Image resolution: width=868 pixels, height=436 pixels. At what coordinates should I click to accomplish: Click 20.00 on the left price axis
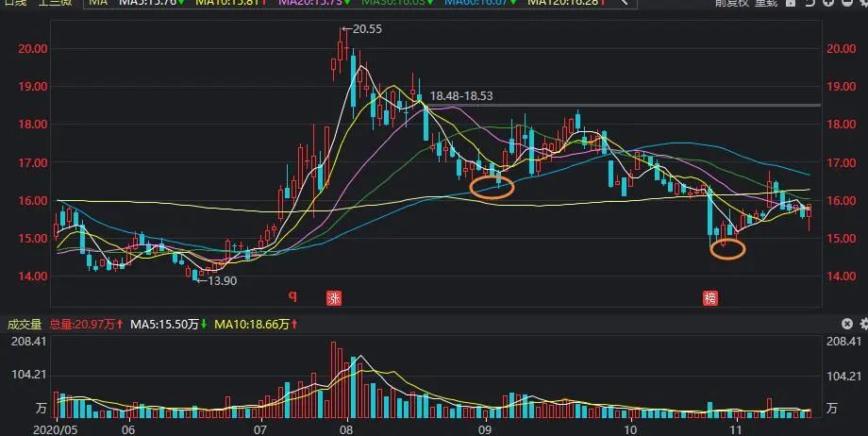(33, 49)
